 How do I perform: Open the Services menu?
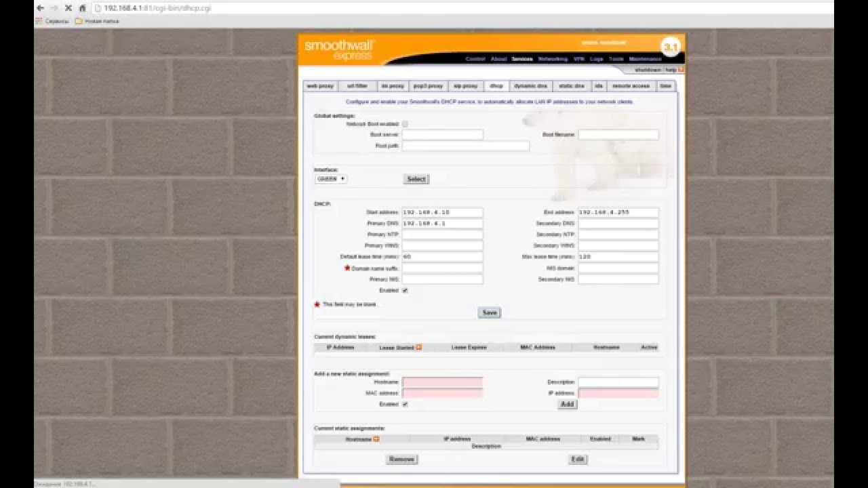pyautogui.click(x=522, y=59)
